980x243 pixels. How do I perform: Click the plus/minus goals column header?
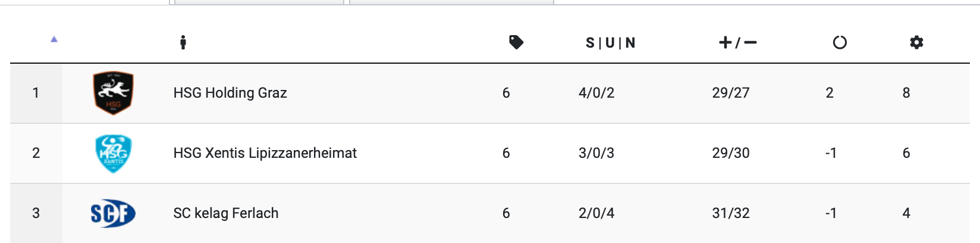pos(737,42)
